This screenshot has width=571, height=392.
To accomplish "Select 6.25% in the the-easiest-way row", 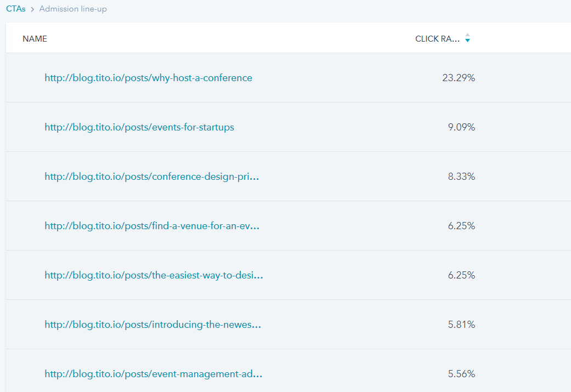I will tap(461, 275).
